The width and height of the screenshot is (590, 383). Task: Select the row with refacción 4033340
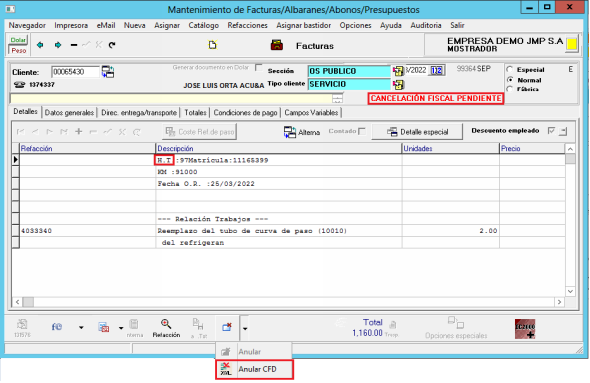288,231
